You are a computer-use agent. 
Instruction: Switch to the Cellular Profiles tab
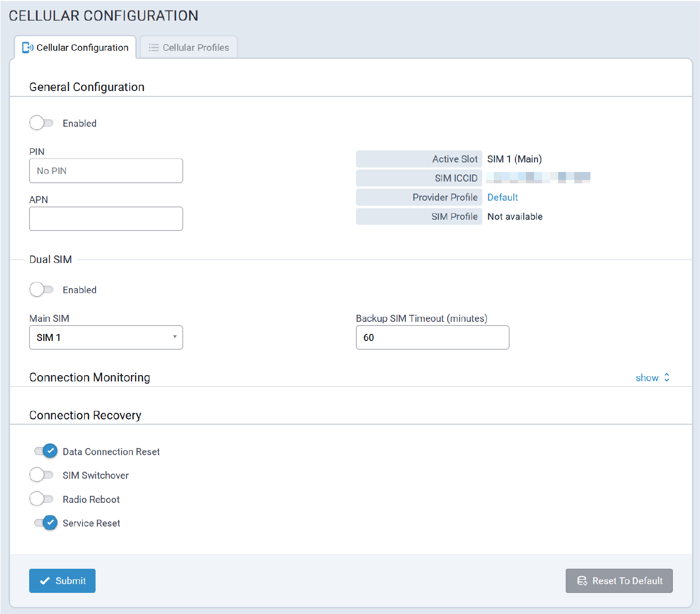point(189,48)
